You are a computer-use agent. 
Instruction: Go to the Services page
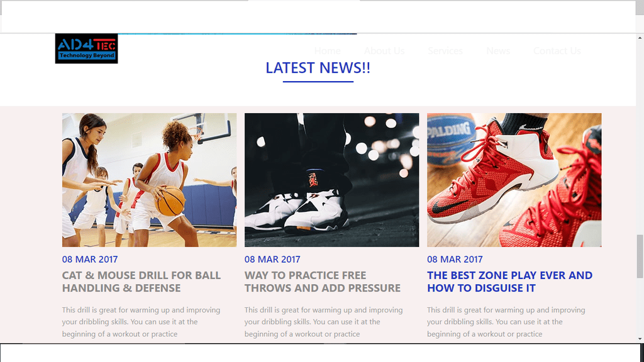[x=445, y=51]
